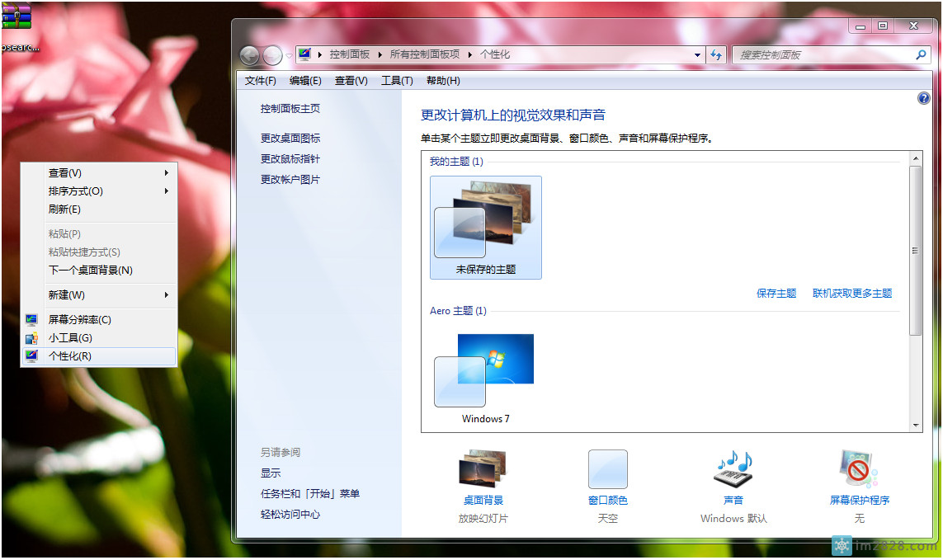943x560 pixels.
Task: Open the Sounds (声音) icon
Action: coord(733,470)
